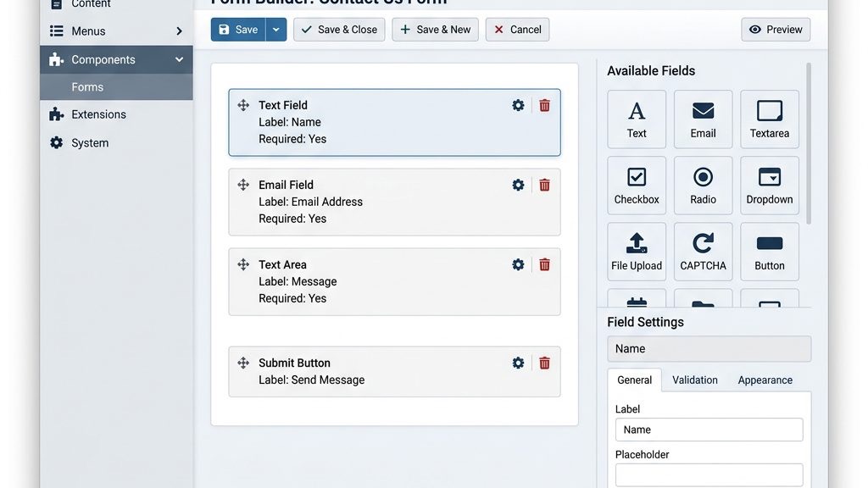Switch to the Validation tab in Field Settings
Image resolution: width=868 pixels, height=488 pixels.
tap(695, 380)
